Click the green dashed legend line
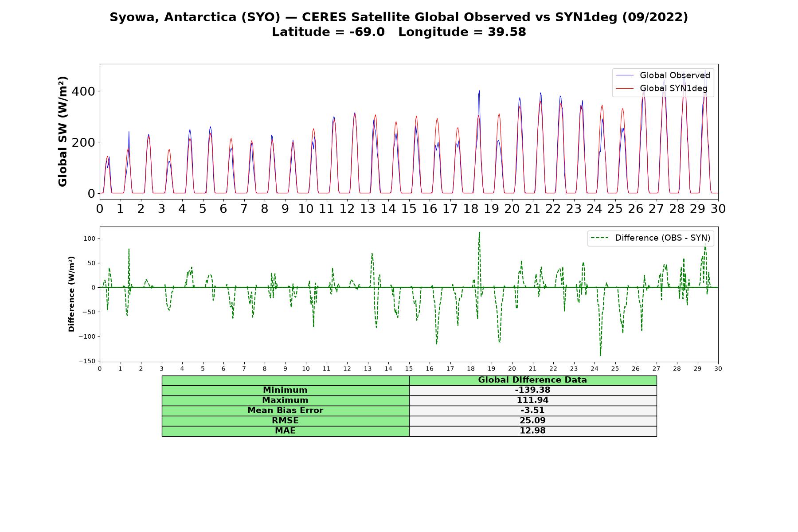798x532 pixels. click(600, 238)
